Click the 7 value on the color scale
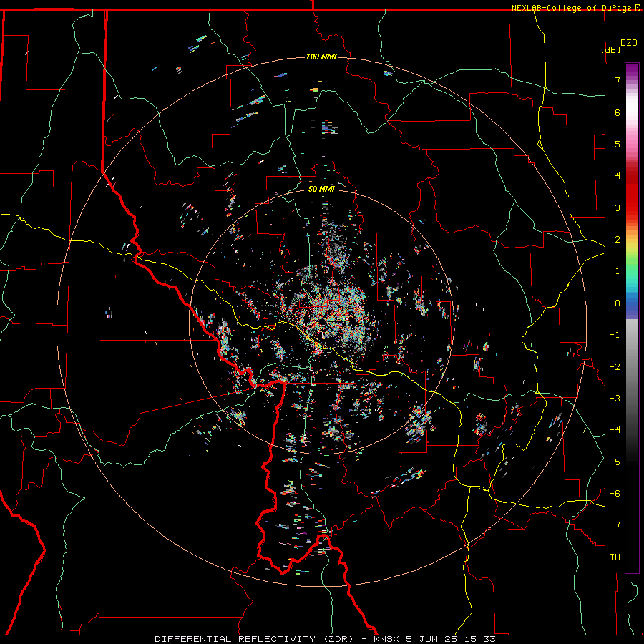The height and width of the screenshot is (644, 644). (x=618, y=80)
